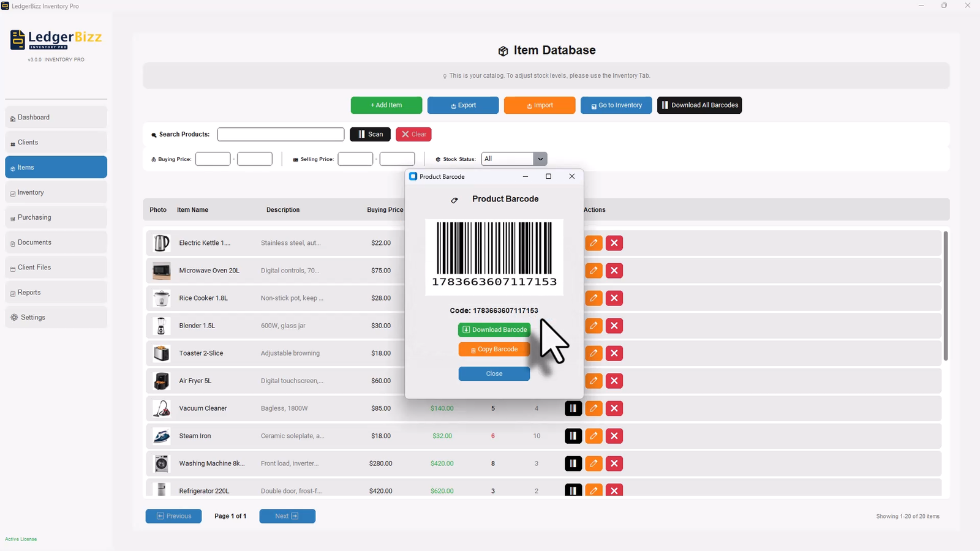The image size is (980, 551).
Task: Focus the Search Products field
Action: coord(281,134)
